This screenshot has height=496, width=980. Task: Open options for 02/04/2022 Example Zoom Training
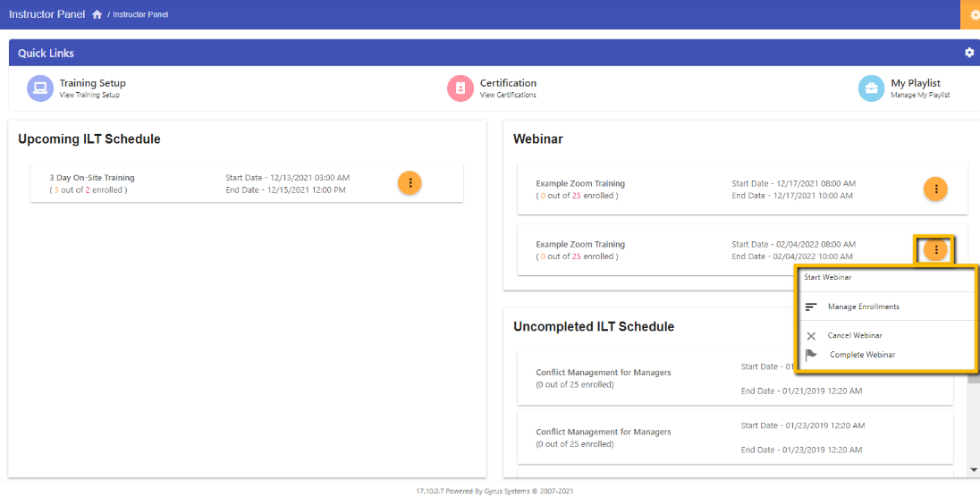935,250
